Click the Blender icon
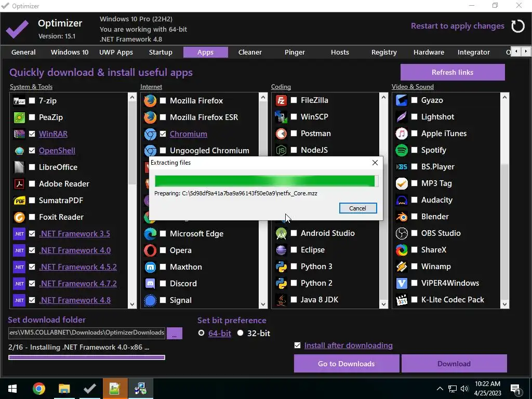 [402, 217]
